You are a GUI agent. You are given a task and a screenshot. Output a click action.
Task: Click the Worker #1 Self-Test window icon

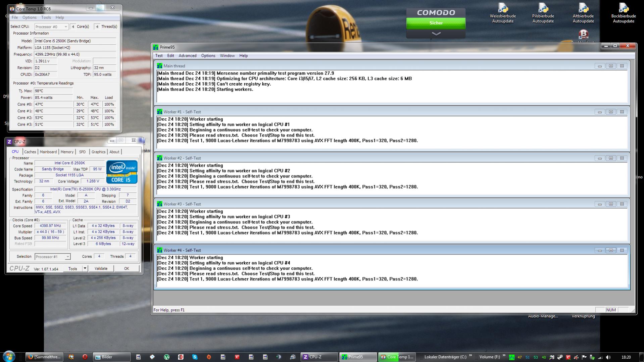point(160,112)
